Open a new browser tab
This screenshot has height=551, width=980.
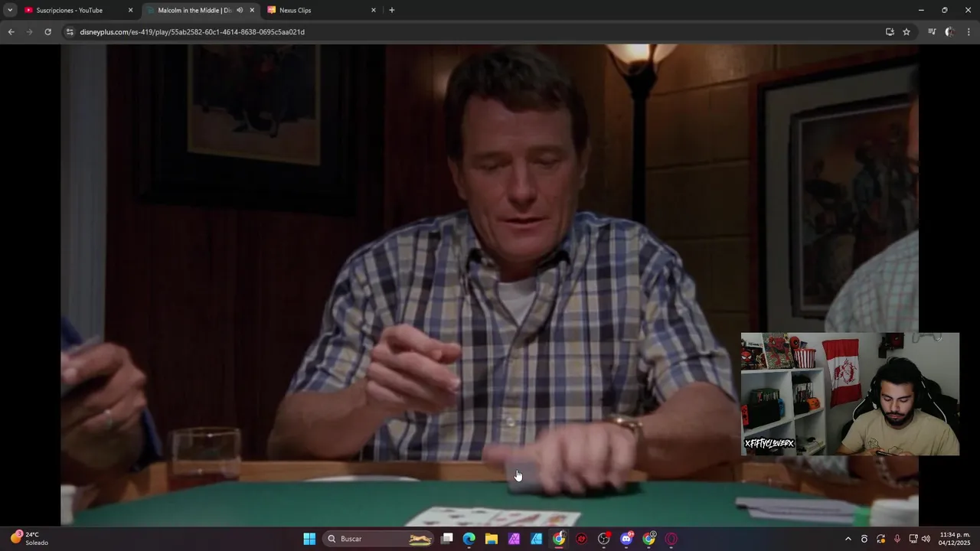(392, 10)
